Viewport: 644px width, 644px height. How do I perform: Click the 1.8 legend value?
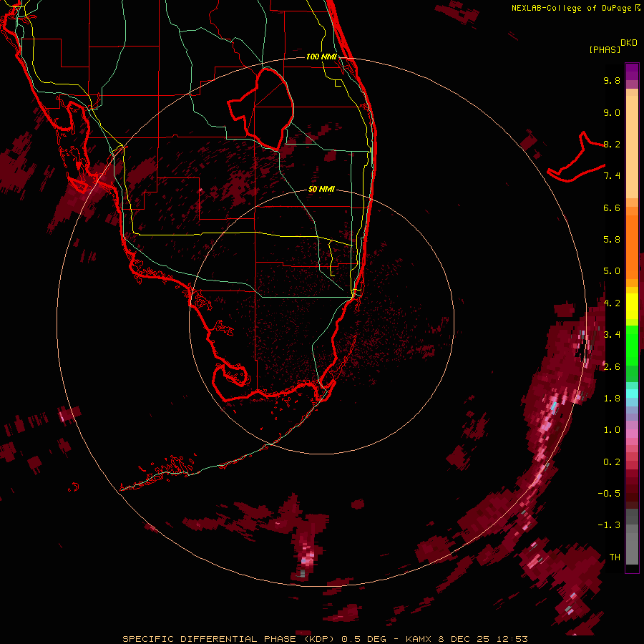pyautogui.click(x=612, y=399)
